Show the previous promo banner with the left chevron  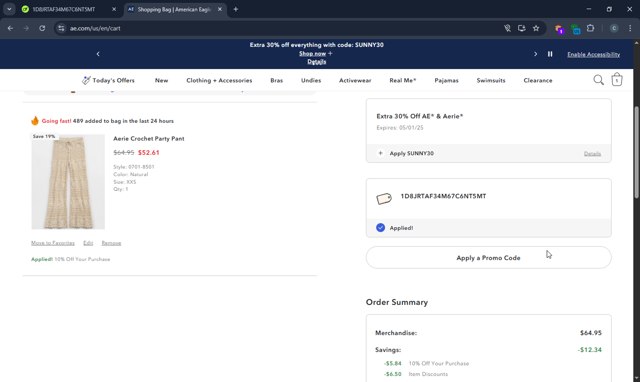pyautogui.click(x=98, y=54)
